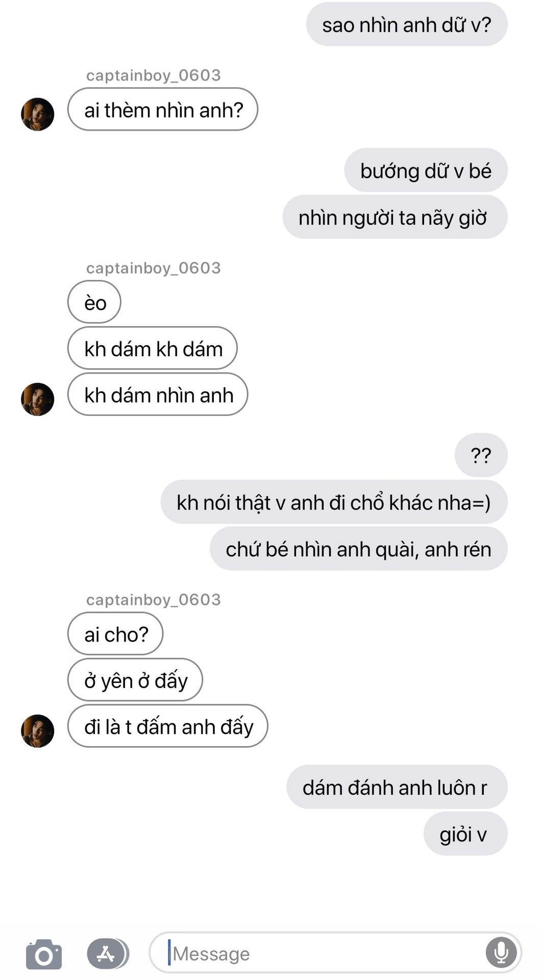Tap the first captainboy_0603 sender name
The image size is (542, 980).
tap(153, 76)
